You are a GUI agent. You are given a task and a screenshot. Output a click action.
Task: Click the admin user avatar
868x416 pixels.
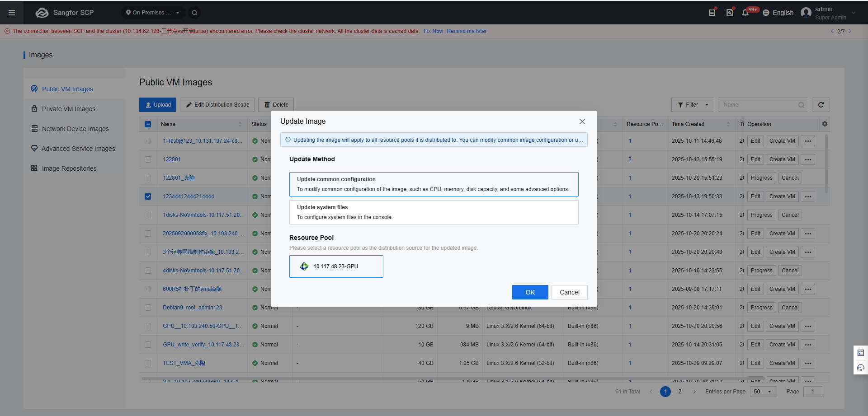pyautogui.click(x=806, y=13)
